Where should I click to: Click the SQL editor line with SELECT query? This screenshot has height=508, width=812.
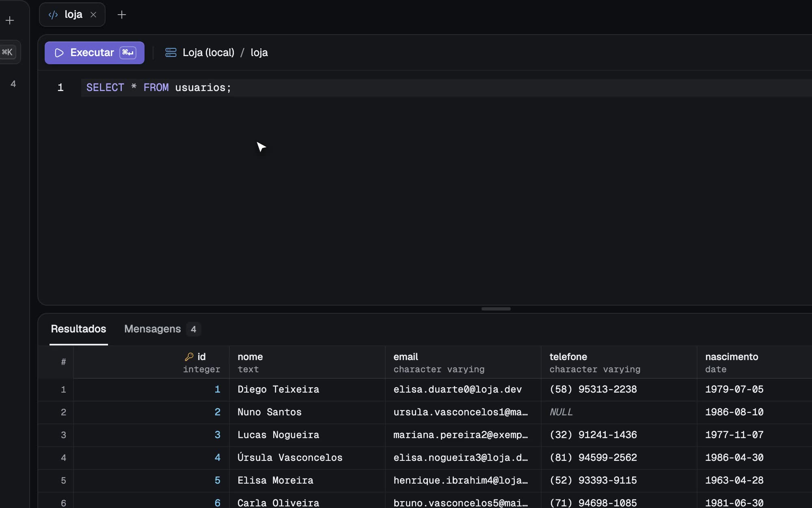pos(446,88)
